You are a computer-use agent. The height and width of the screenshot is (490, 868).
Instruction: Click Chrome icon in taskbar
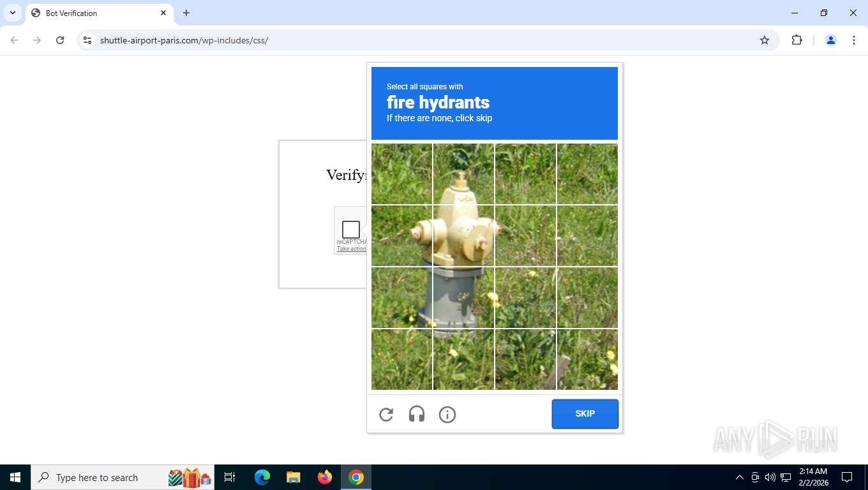pos(356,477)
